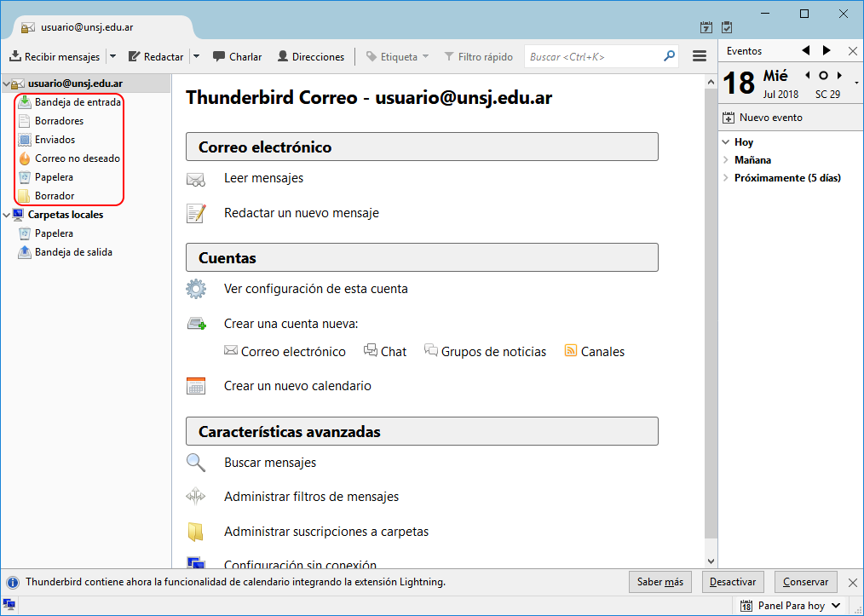Go to next day in Eventos panel

[x=839, y=76]
